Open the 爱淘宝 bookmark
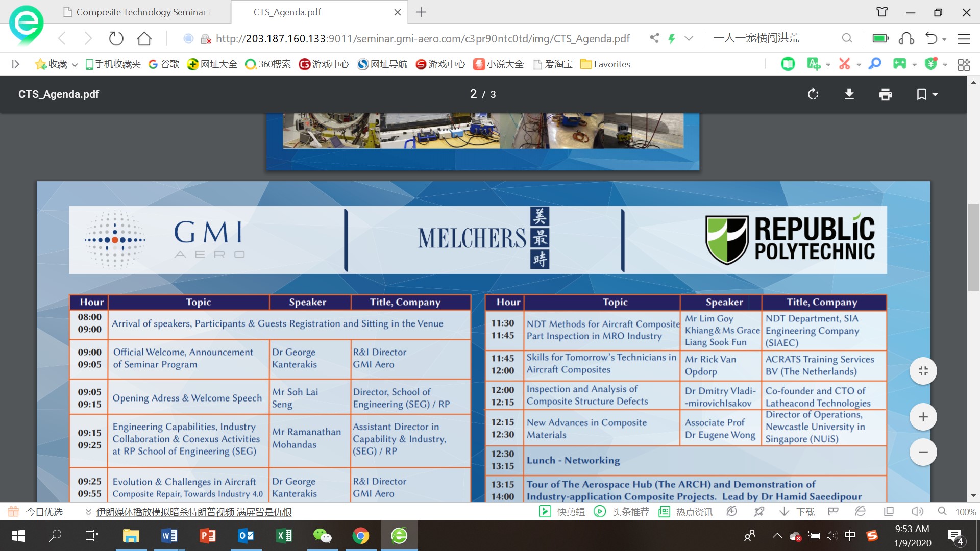The height and width of the screenshot is (551, 980). (x=553, y=64)
